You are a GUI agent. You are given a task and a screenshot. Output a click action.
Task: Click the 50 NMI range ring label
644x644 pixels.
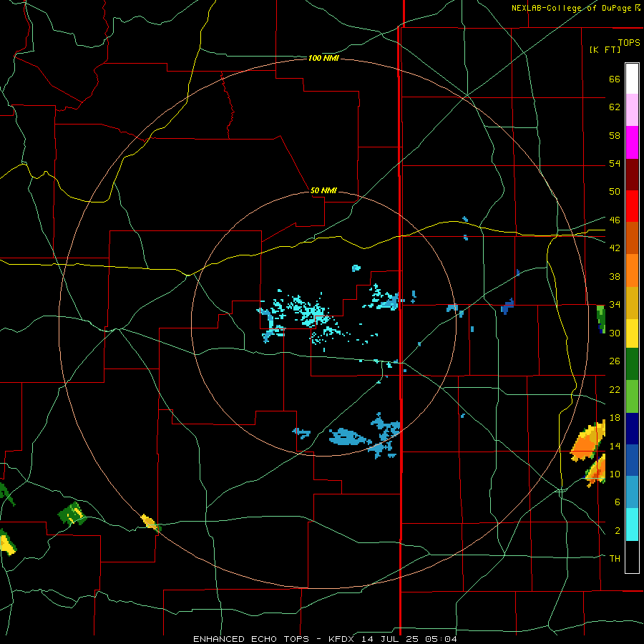click(x=323, y=190)
